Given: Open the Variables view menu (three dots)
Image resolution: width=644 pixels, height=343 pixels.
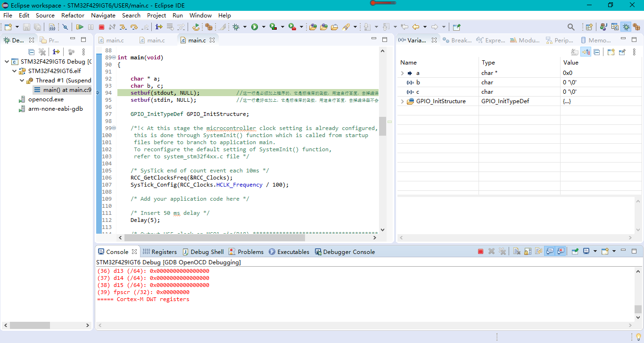Looking at the screenshot, I should (634, 52).
